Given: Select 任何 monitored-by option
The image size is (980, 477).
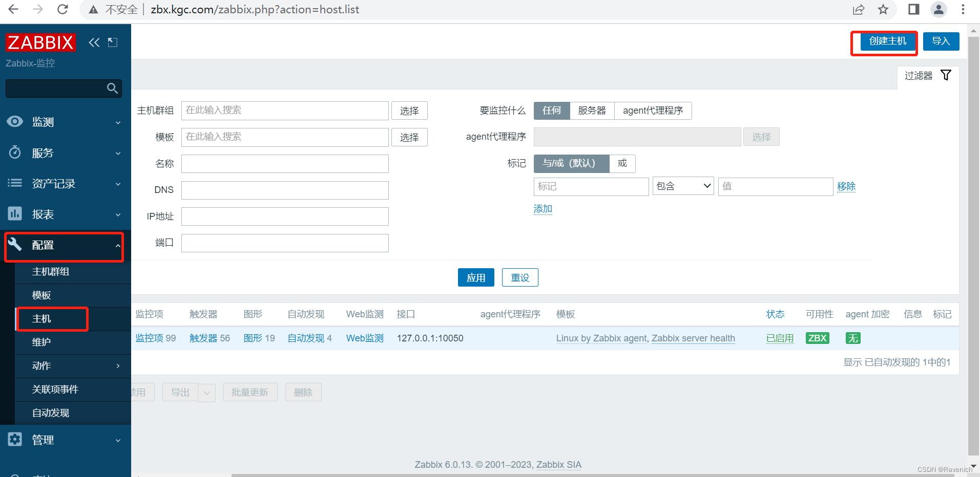Looking at the screenshot, I should (552, 111).
